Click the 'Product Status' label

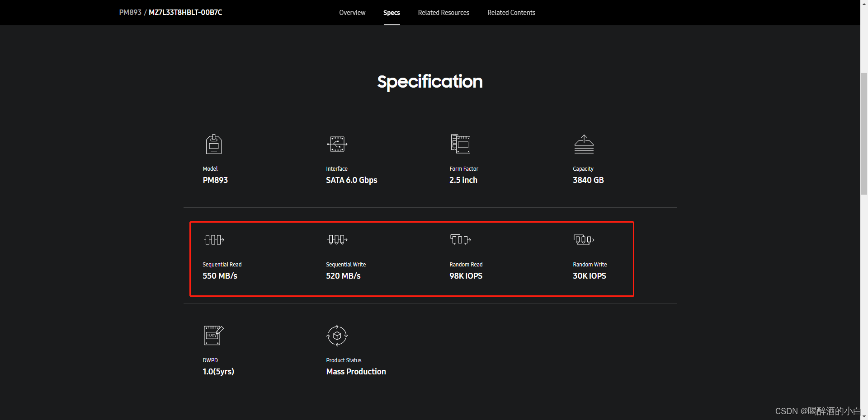[x=344, y=360]
